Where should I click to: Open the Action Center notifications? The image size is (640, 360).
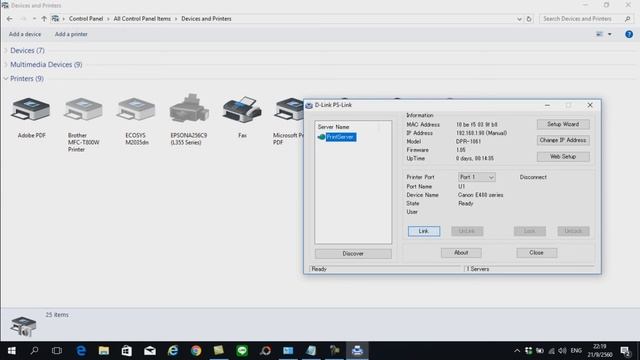click(625, 351)
